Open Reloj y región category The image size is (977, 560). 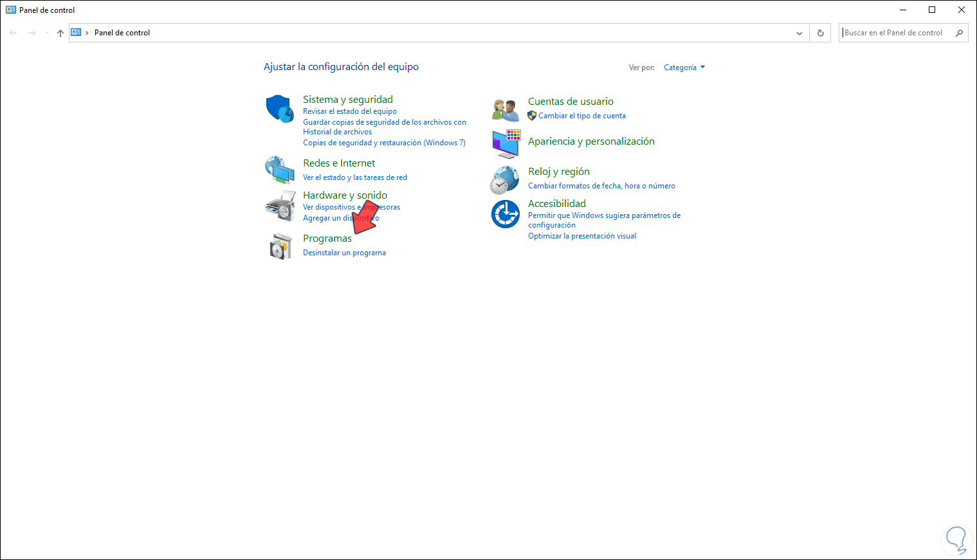click(x=559, y=172)
